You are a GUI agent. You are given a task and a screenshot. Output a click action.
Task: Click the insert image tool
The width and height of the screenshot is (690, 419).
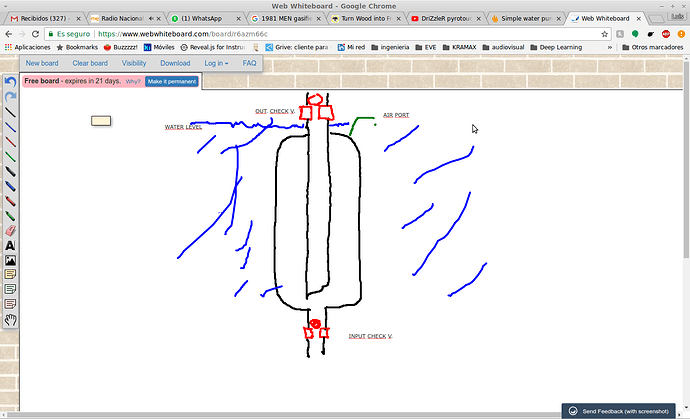pyautogui.click(x=11, y=260)
